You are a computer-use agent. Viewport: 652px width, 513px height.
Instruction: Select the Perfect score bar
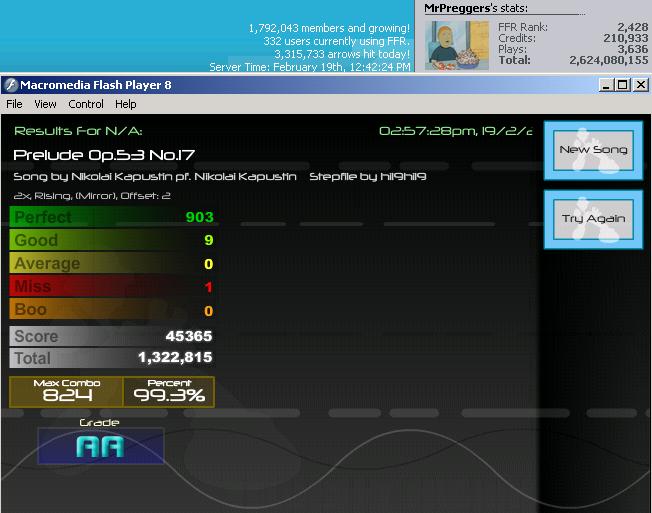(112, 217)
